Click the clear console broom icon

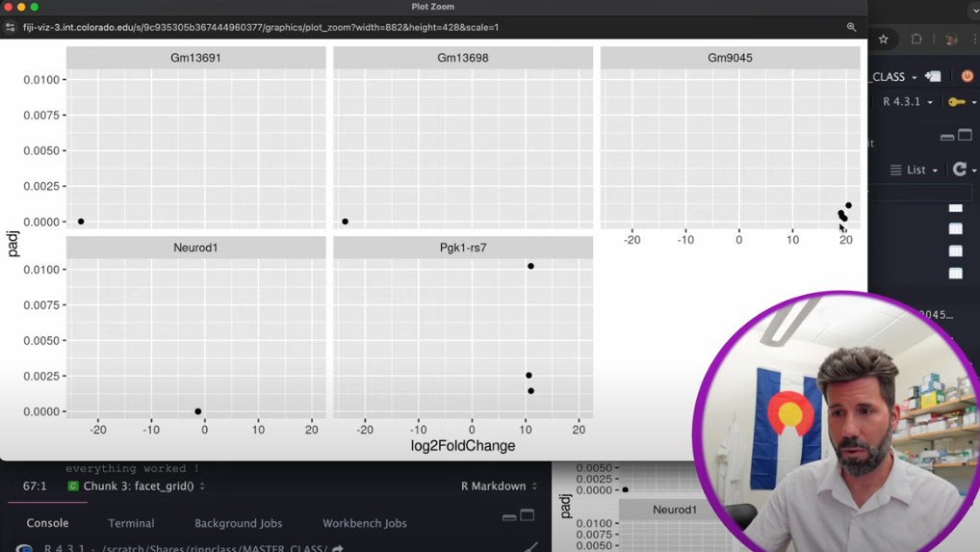531,547
